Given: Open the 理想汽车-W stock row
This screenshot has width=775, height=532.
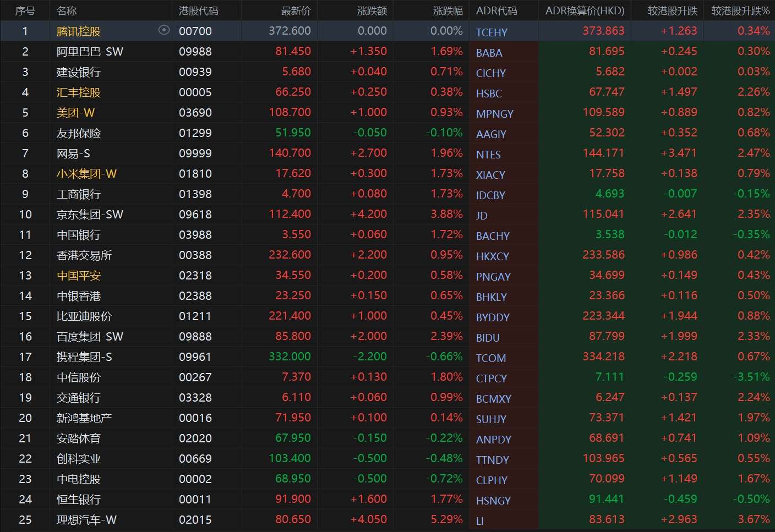Looking at the screenshot, I should (86, 520).
